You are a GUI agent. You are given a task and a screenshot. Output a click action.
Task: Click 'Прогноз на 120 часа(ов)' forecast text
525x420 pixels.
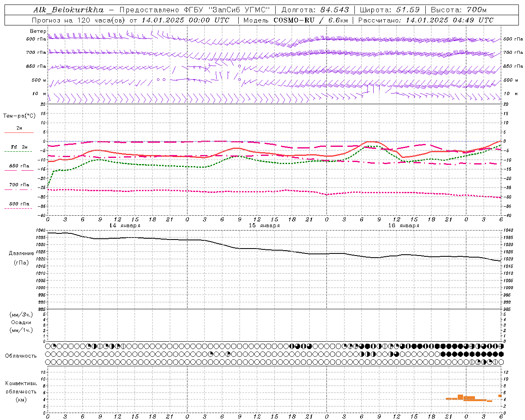(79, 20)
